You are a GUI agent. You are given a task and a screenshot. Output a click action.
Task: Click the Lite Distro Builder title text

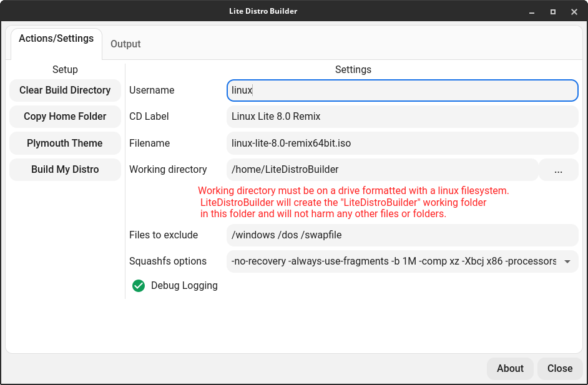pyautogui.click(x=263, y=11)
